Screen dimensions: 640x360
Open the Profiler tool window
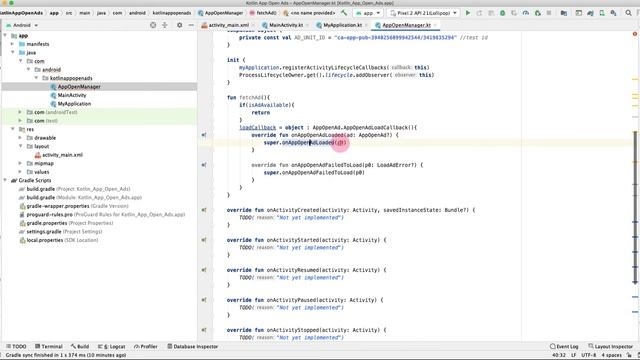pyautogui.click(x=146, y=346)
